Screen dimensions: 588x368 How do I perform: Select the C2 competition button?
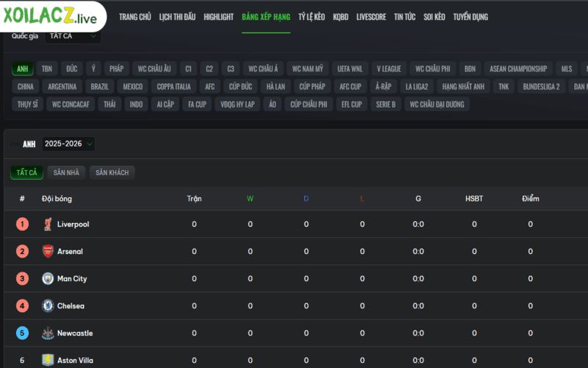tap(209, 68)
